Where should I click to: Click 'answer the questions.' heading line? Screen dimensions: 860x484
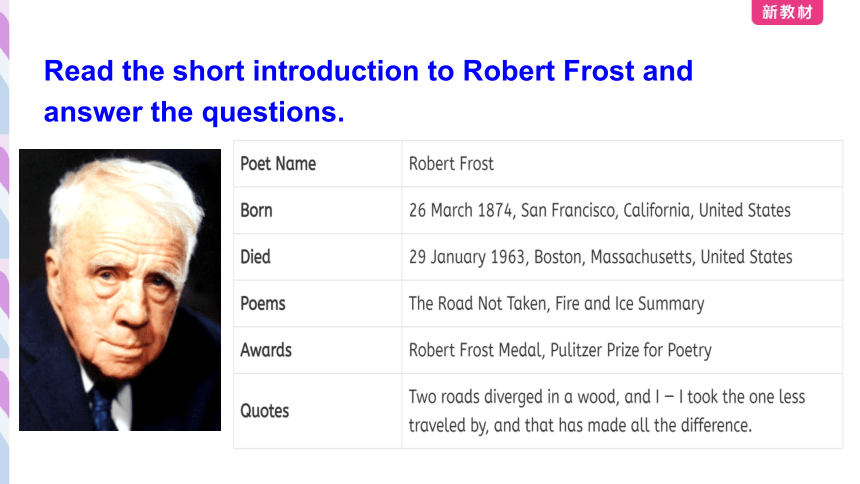194,112
